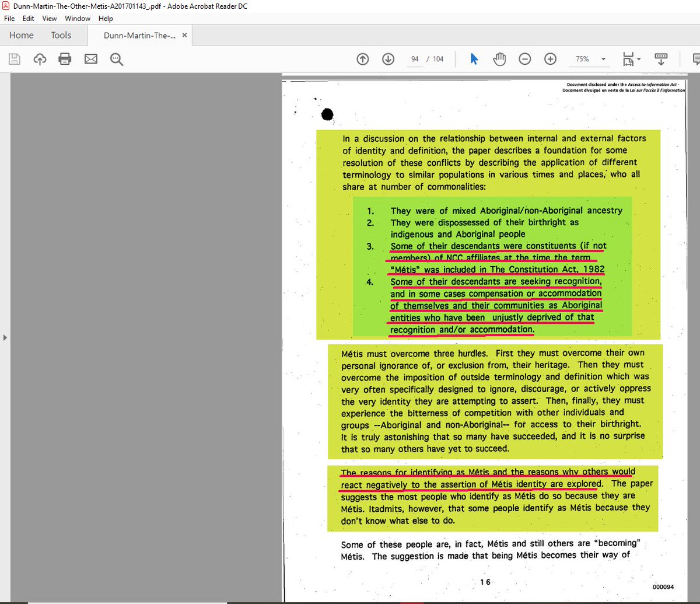Expand the left navigation pane arrow

[4, 337]
